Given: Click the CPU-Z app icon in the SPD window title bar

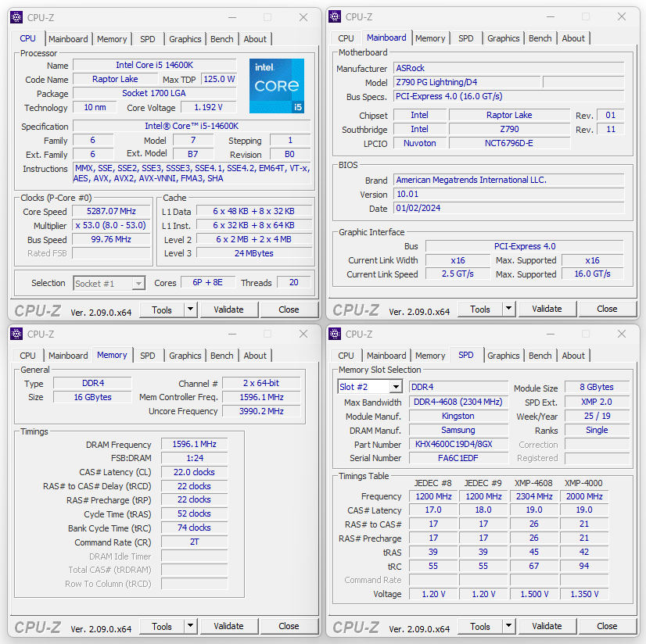Looking at the screenshot, I should [335, 334].
